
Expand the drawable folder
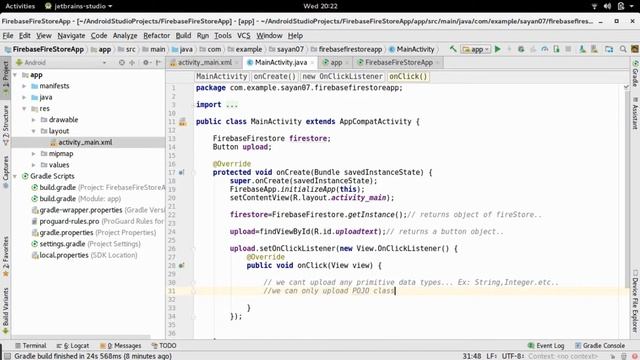33,120
